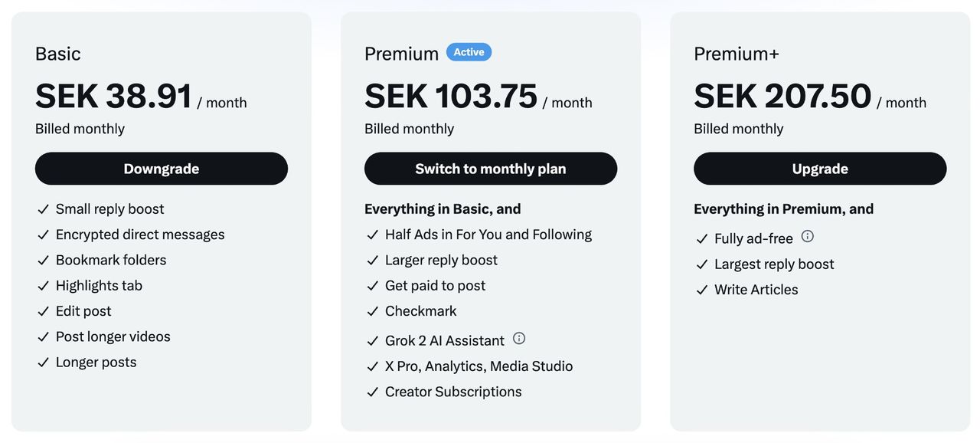This screenshot has height=443, width=980.
Task: Click the info icon next to Fully ad-free
Action: click(x=807, y=237)
